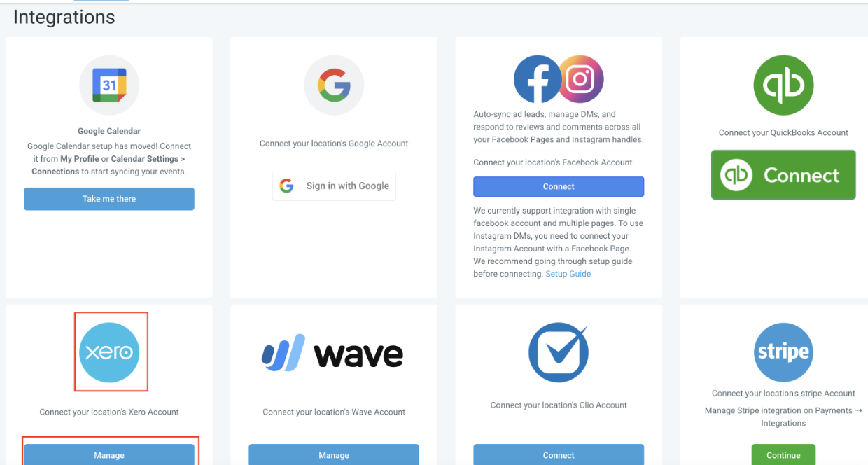Sign in with Google button

click(x=334, y=186)
